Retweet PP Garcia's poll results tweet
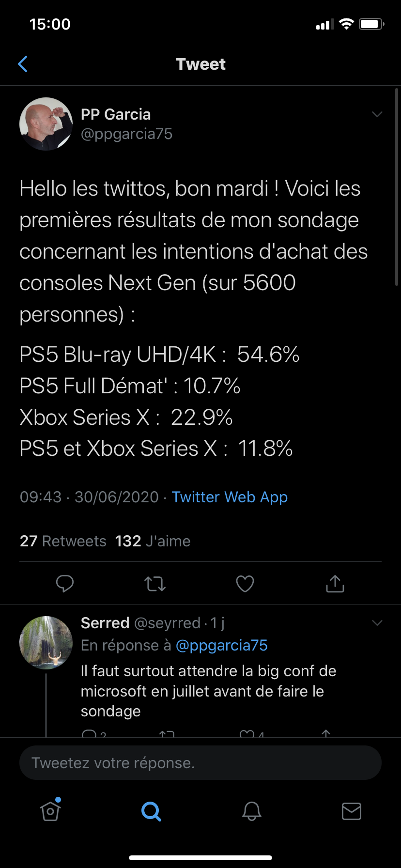This screenshot has width=401, height=868. (x=155, y=584)
